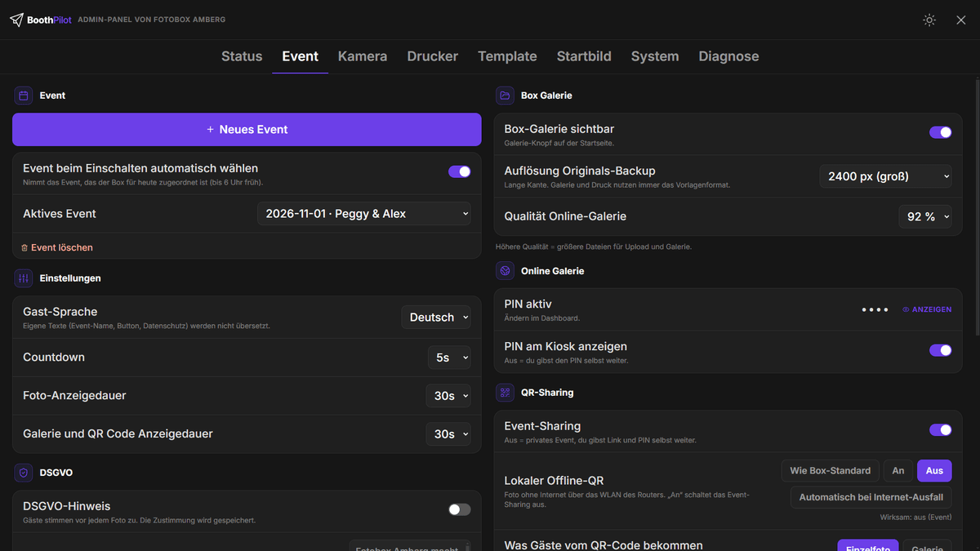Screen dimensions: 980x551
Task: Click the 'Ändern im Dashboard.' hint text
Action: click(542, 318)
